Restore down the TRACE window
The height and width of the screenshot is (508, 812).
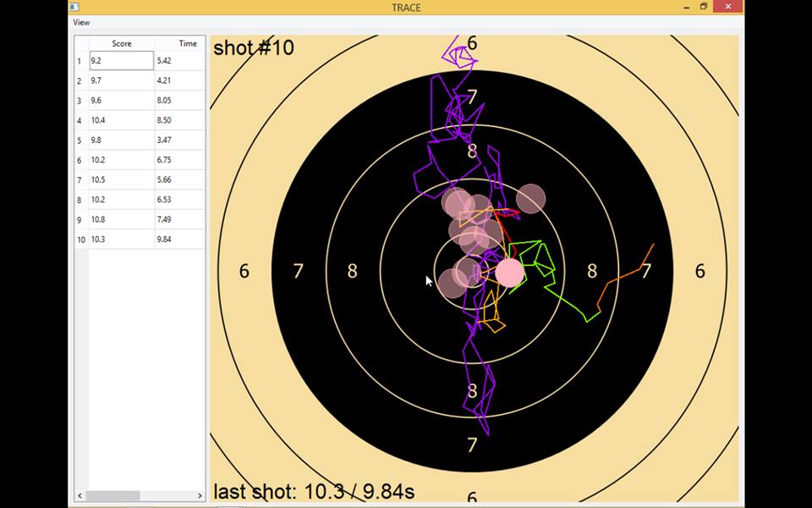click(x=703, y=7)
